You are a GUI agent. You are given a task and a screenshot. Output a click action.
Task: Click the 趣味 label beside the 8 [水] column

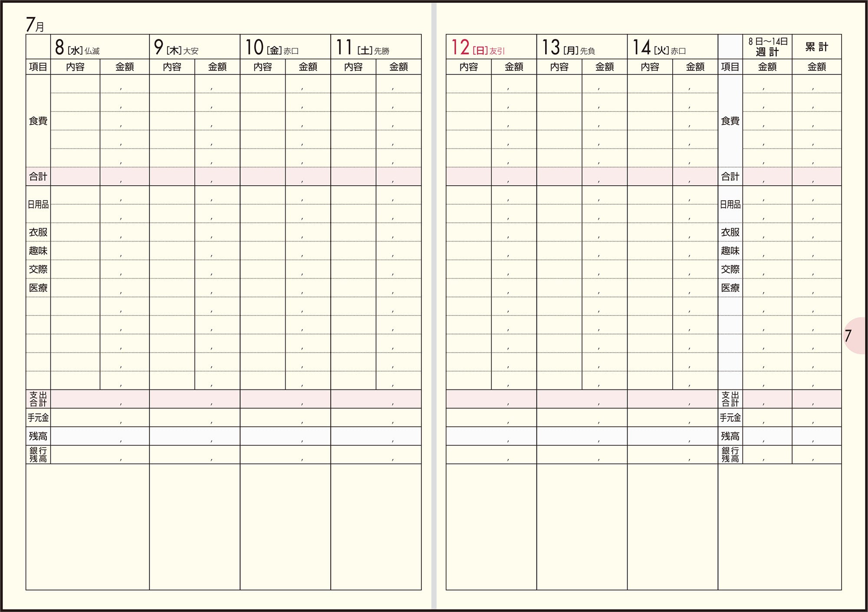[38, 251]
